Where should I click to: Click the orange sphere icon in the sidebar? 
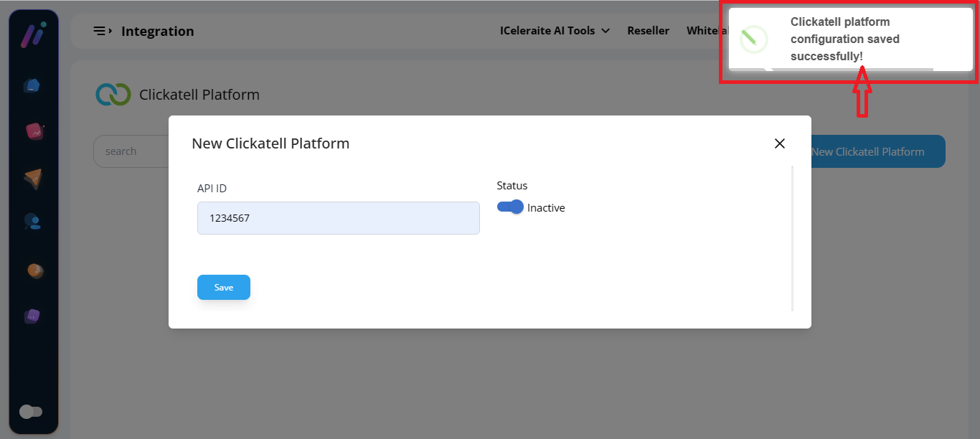pyautogui.click(x=34, y=270)
